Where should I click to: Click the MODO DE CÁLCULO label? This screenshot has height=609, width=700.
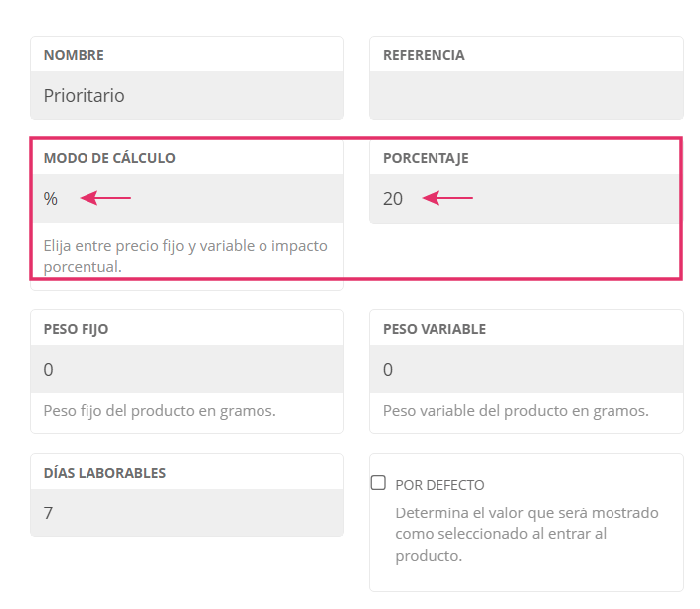[x=109, y=158]
